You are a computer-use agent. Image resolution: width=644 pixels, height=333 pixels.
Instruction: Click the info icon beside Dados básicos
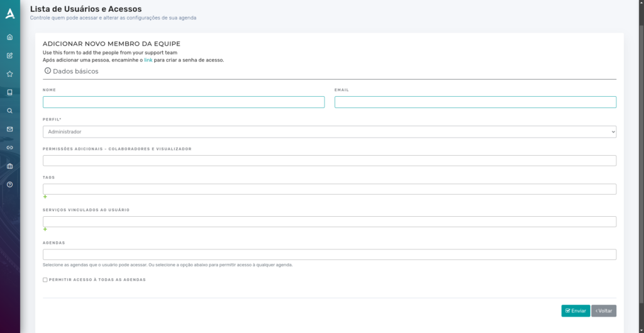point(48,71)
